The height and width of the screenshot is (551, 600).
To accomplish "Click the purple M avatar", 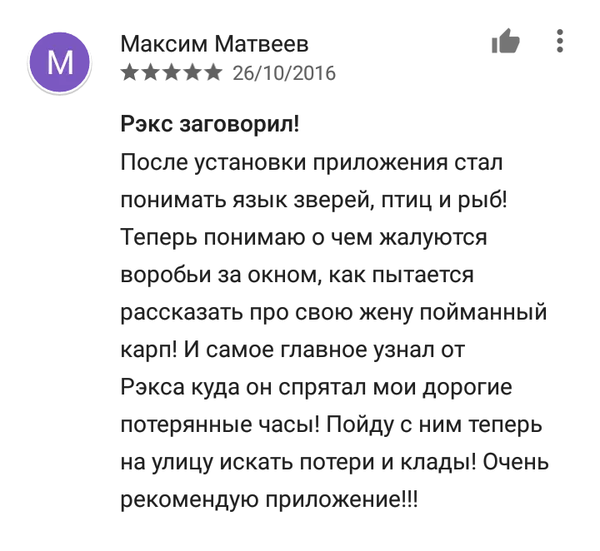I will [x=61, y=62].
